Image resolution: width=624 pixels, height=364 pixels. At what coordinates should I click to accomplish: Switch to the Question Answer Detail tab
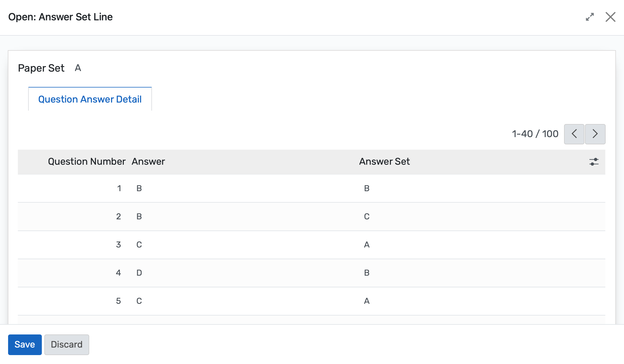pyautogui.click(x=90, y=99)
